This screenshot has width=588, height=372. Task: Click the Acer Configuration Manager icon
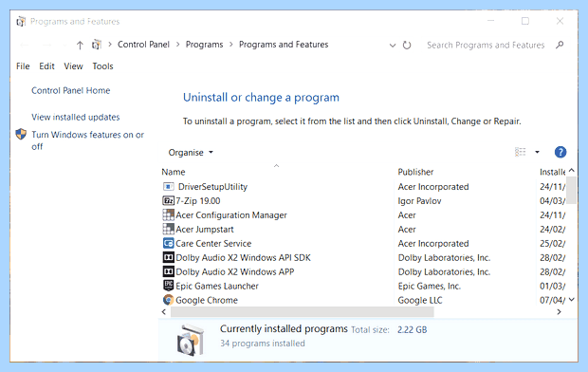click(169, 214)
